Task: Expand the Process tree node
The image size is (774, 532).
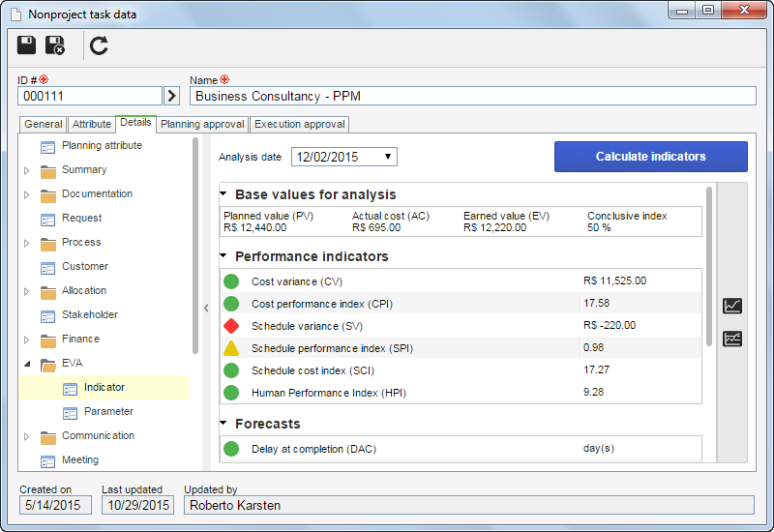Action: coord(27,243)
